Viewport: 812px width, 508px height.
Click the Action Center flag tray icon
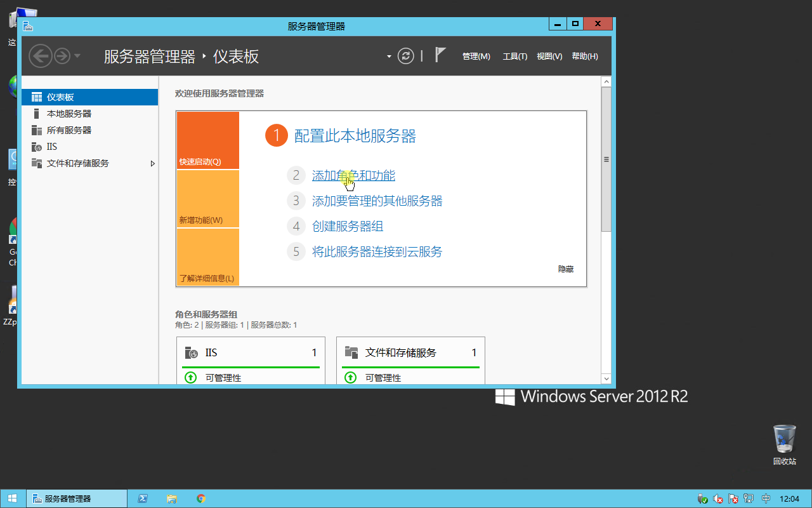(x=733, y=498)
